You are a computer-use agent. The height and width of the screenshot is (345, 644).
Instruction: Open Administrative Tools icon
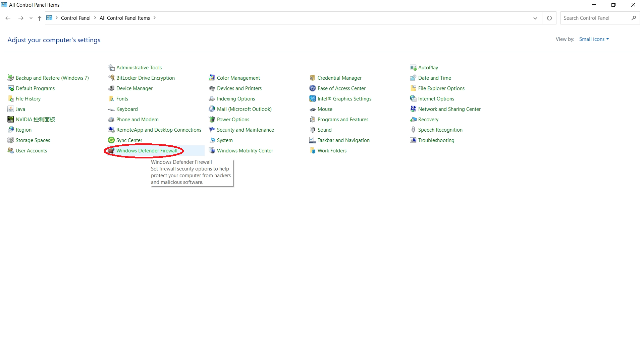[111, 68]
